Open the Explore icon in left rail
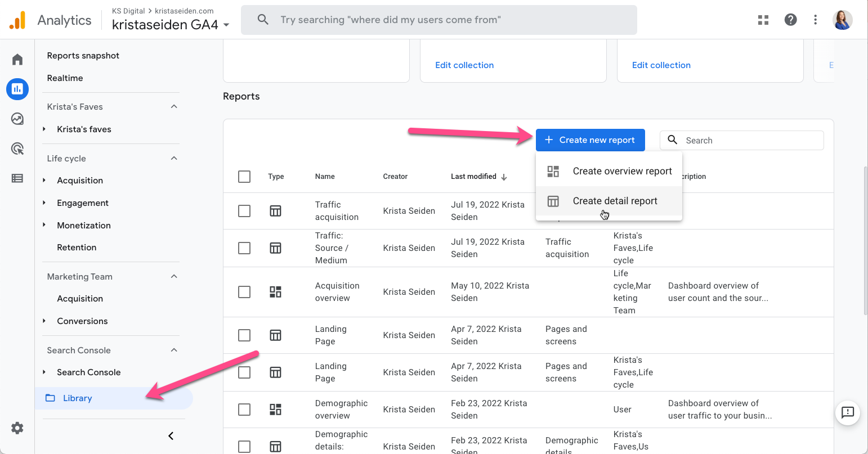The height and width of the screenshot is (454, 868). click(17, 119)
